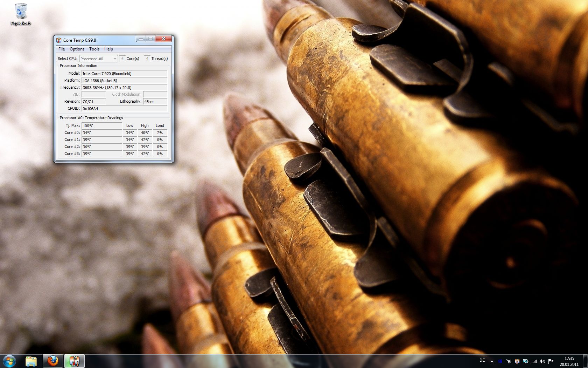Click the Core #3 Low temperature value
The height and width of the screenshot is (368, 588).
pyautogui.click(x=130, y=154)
